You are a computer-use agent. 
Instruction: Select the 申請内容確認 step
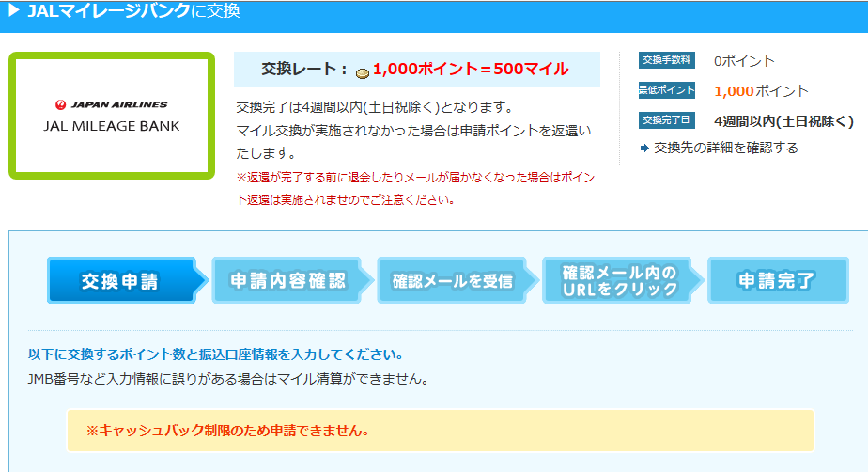(293, 280)
